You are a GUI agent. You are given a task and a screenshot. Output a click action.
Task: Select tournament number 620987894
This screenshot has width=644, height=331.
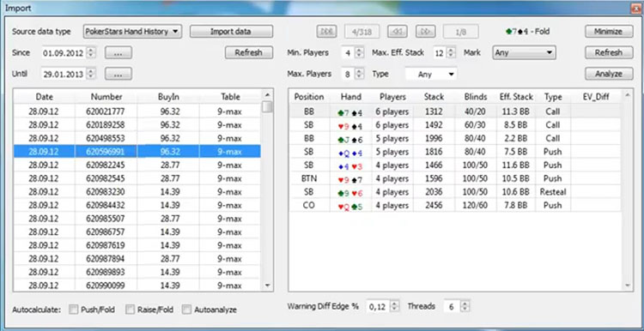[137, 259]
